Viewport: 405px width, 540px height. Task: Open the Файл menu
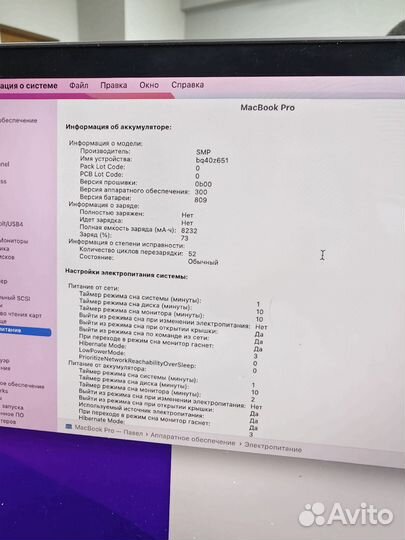79,85
